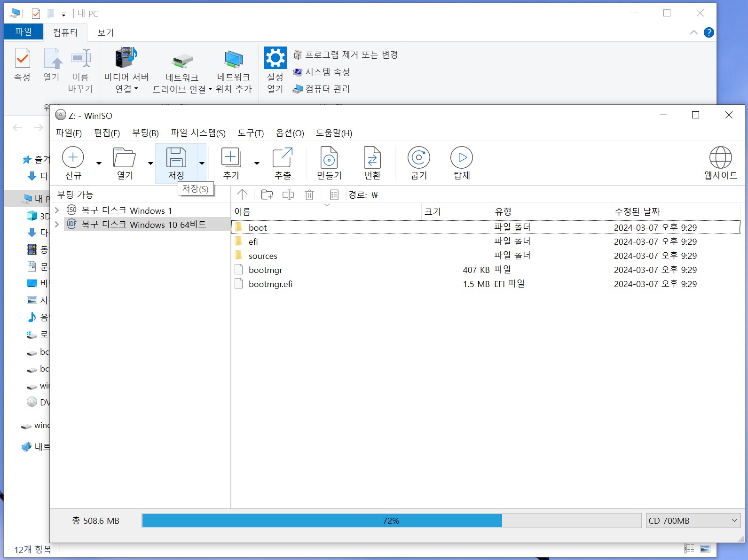Screen dimensions: 748x560
Task: Click the Extract (추출) icon
Action: (283, 157)
